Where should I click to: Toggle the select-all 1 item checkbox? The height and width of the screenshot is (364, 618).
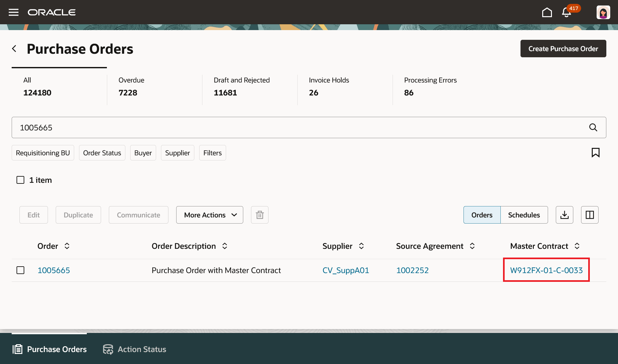20,180
